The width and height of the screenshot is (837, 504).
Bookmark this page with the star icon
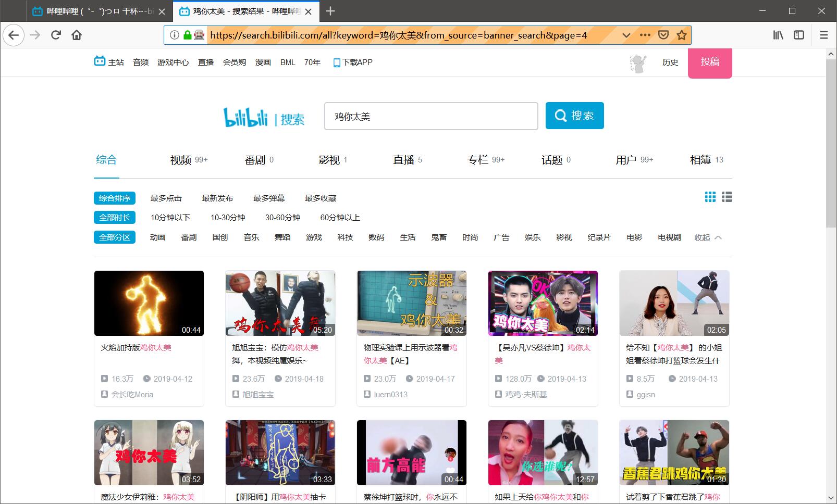(x=681, y=35)
